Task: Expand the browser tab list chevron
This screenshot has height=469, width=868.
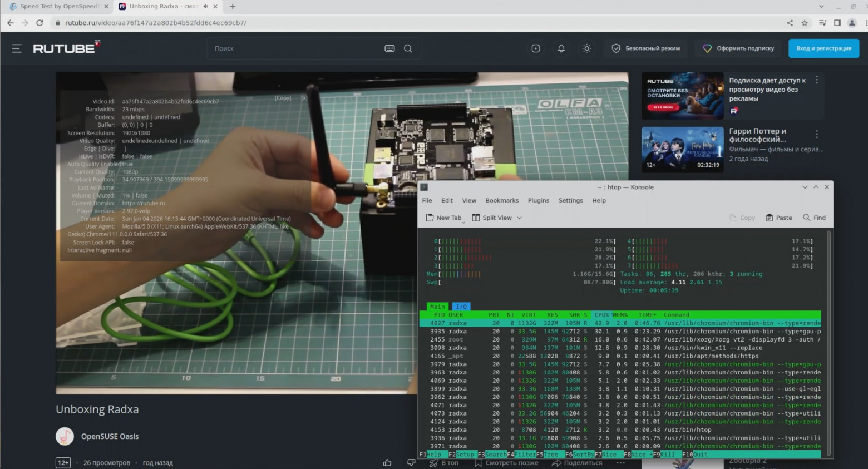Action: coord(821,7)
